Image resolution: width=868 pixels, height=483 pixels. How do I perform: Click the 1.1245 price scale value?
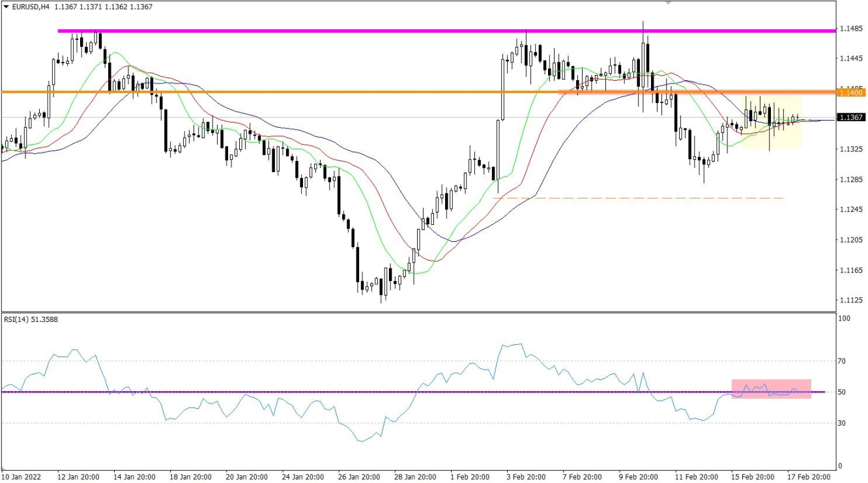pos(850,209)
